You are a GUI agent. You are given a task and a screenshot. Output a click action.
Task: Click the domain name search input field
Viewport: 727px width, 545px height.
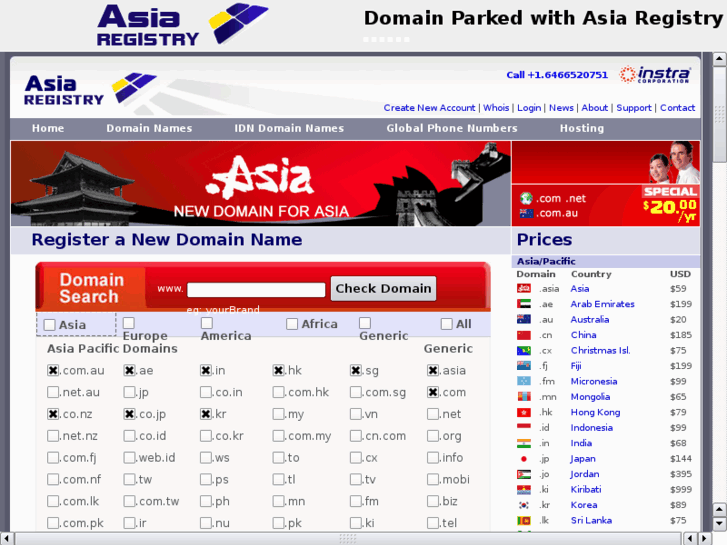click(256, 290)
